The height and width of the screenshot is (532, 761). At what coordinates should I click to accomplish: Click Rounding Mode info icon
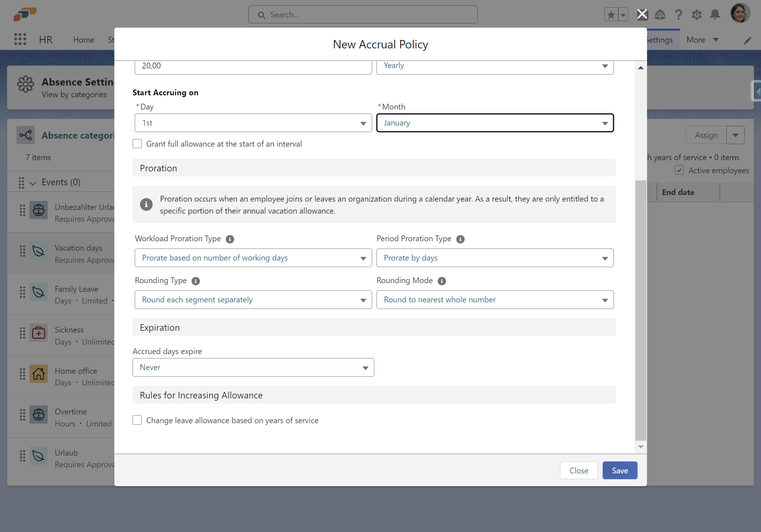(x=442, y=281)
